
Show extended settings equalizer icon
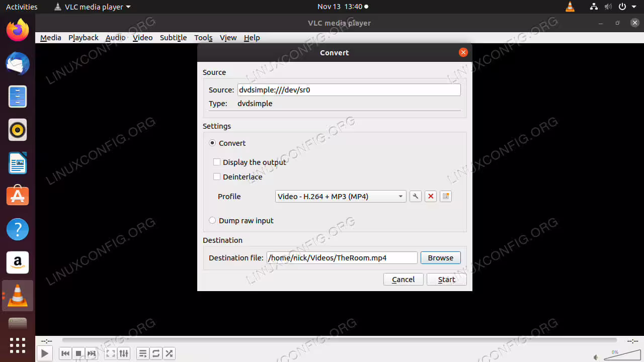tap(124, 353)
